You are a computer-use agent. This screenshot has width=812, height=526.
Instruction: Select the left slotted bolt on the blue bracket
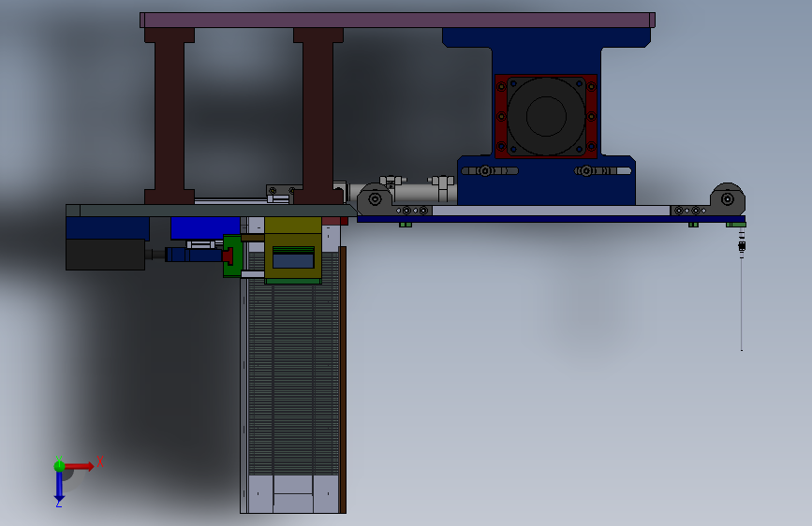click(485, 171)
